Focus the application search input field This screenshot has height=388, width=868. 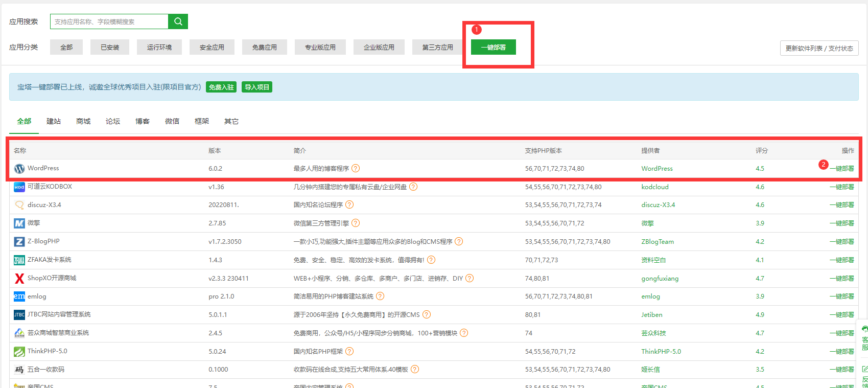coord(109,21)
